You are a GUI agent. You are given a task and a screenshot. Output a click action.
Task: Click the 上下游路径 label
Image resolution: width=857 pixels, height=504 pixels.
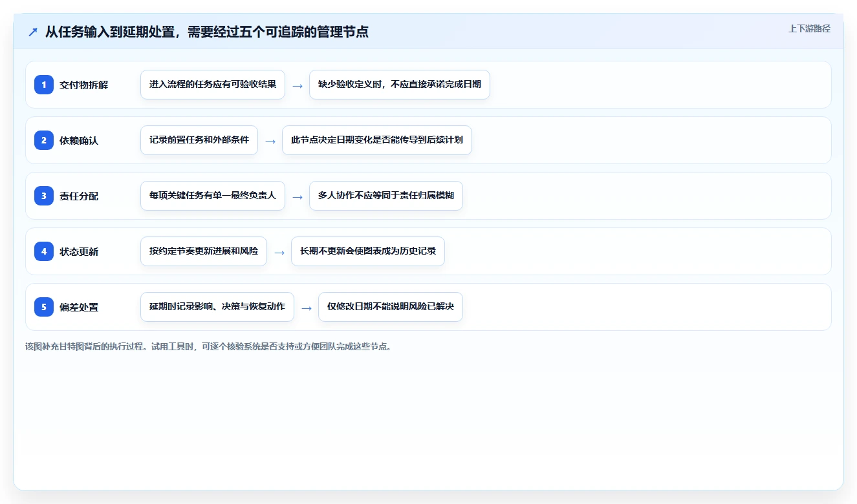click(x=809, y=28)
